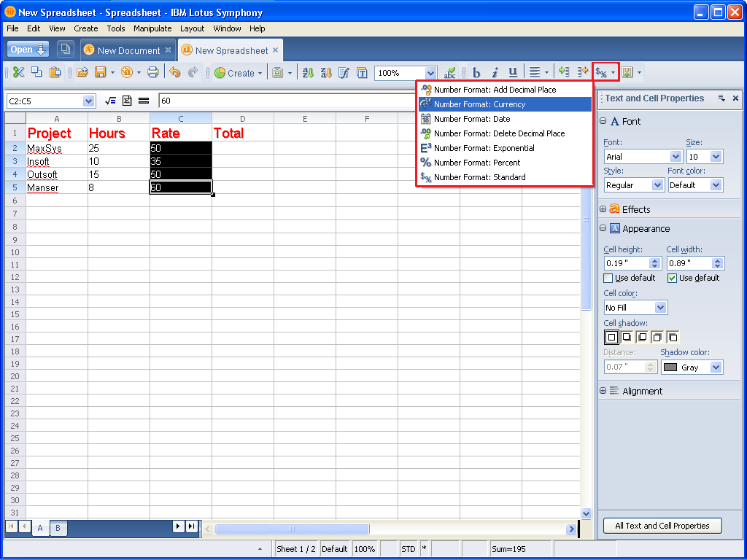Sort ascending using the A-Z toolbar icon
Image resolution: width=747 pixels, height=560 pixels.
(x=307, y=72)
